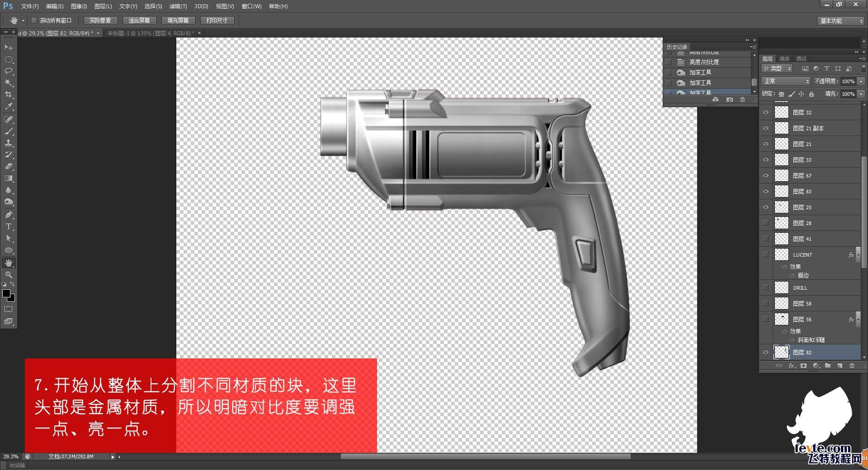Show the DRILL layer
This screenshot has width=868, height=470.
[766, 287]
